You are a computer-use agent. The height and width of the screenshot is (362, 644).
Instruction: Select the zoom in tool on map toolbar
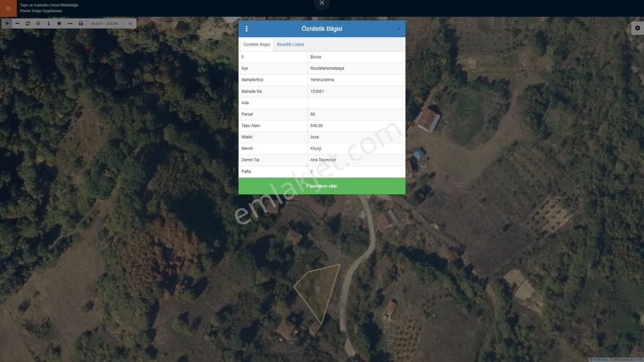tap(6, 23)
